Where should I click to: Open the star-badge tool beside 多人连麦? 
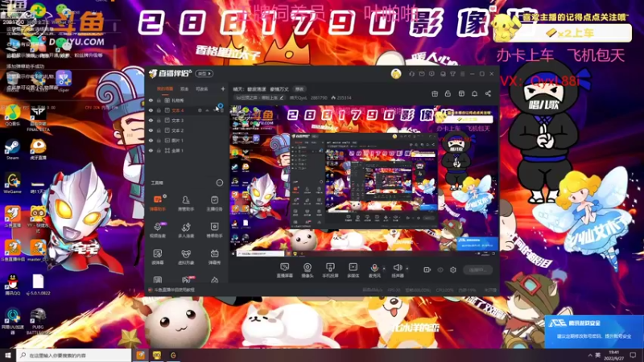coord(214,230)
